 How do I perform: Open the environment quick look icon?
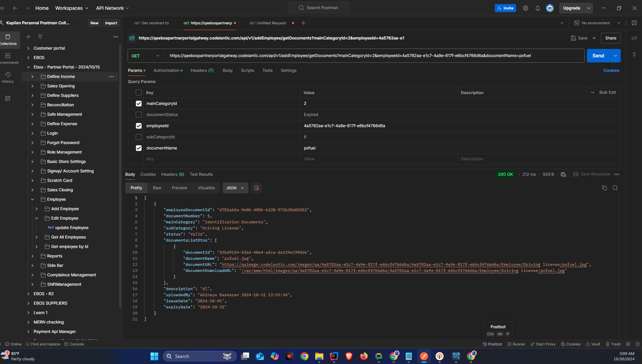pos(634,23)
